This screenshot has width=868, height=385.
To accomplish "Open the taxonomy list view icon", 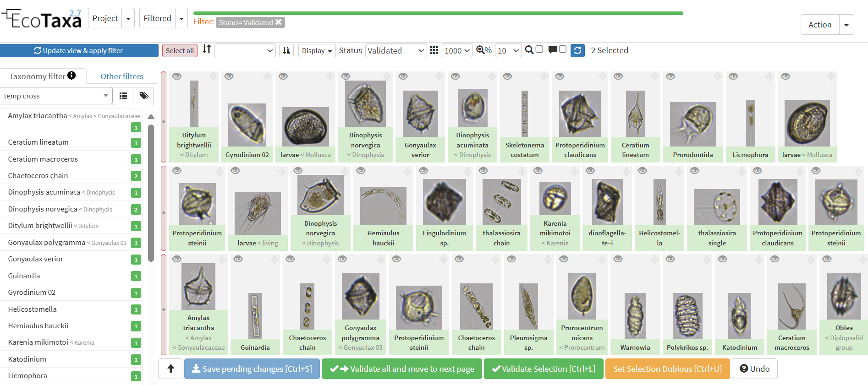I will pyautogui.click(x=123, y=96).
